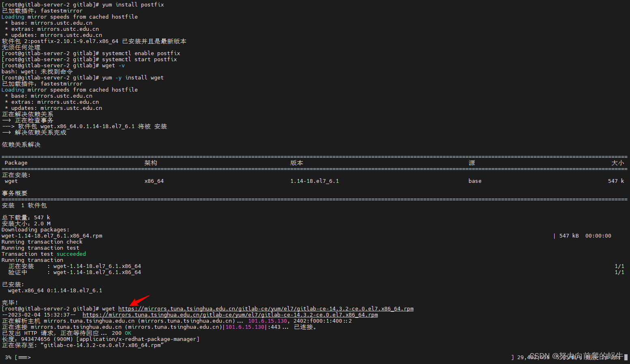Click the "正在检查事务" line
This screenshot has width=630, height=364.
pos(28,120)
